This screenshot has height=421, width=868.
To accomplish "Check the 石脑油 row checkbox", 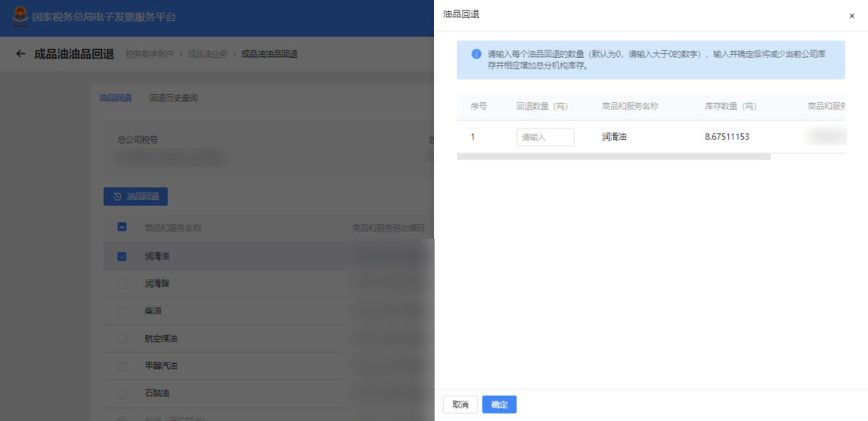I will pyautogui.click(x=122, y=394).
